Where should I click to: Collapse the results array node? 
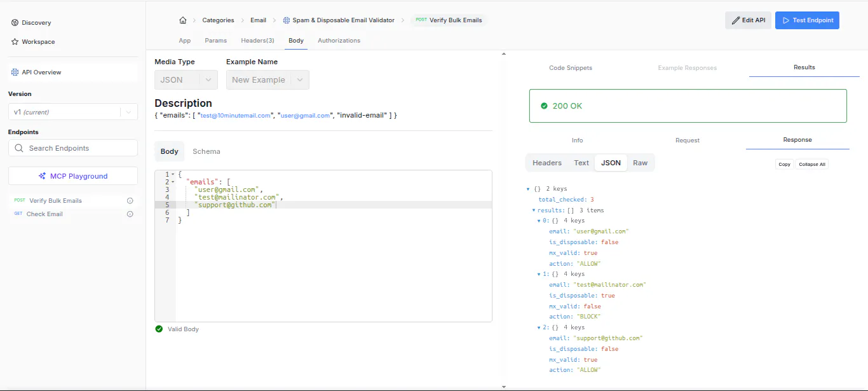click(x=534, y=210)
